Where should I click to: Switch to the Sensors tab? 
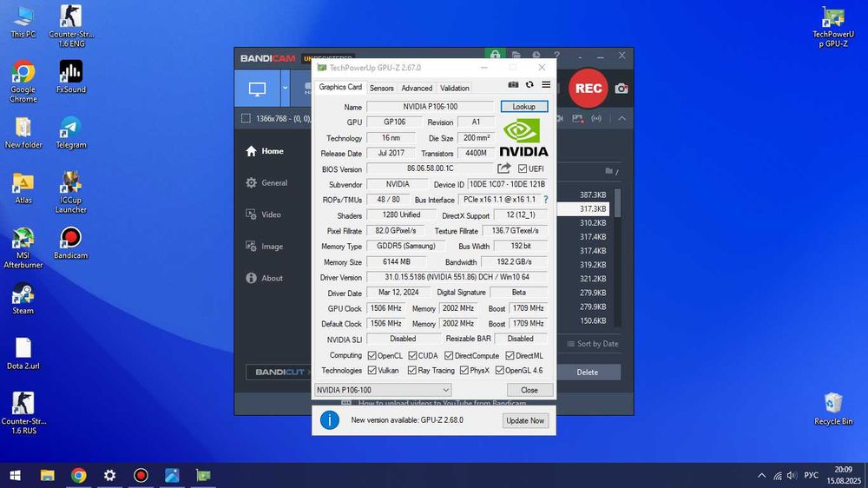coord(381,88)
